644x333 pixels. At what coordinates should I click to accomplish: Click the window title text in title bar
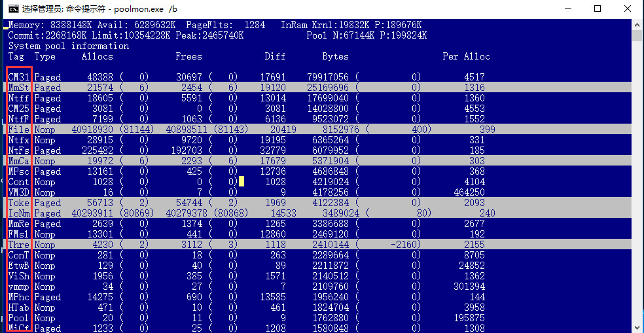point(98,9)
